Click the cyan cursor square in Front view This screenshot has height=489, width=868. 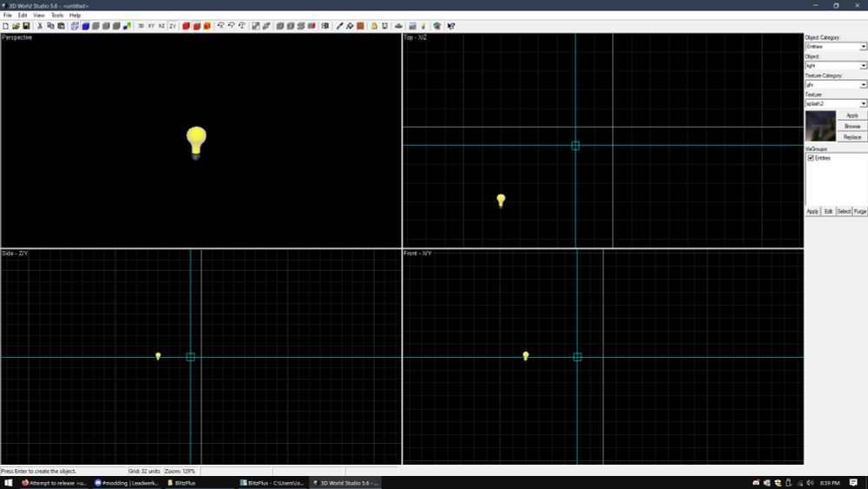(x=577, y=357)
